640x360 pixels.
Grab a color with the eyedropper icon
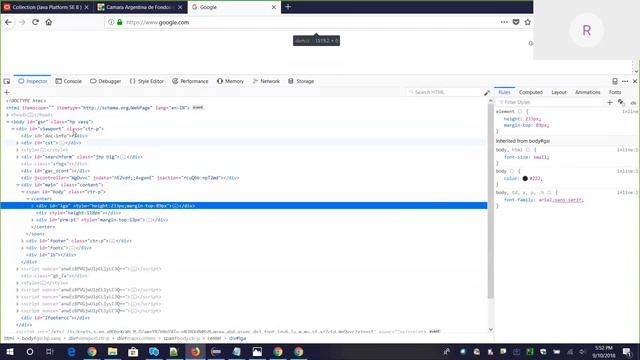coord(487,93)
